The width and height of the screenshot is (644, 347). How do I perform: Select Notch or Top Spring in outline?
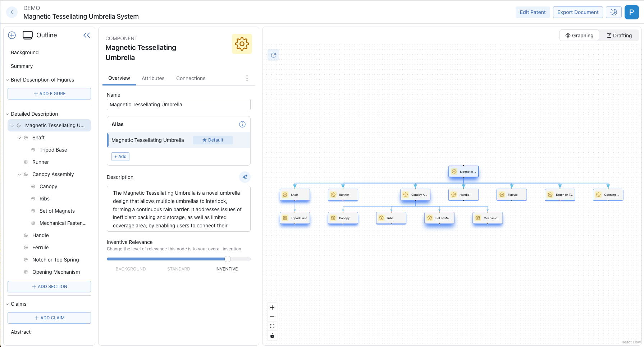coord(56,260)
